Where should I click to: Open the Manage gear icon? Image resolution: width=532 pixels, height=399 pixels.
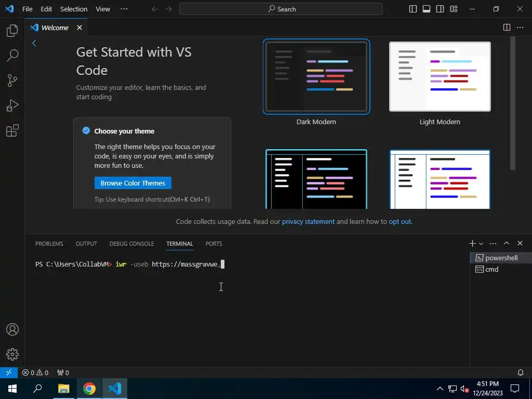click(12, 354)
